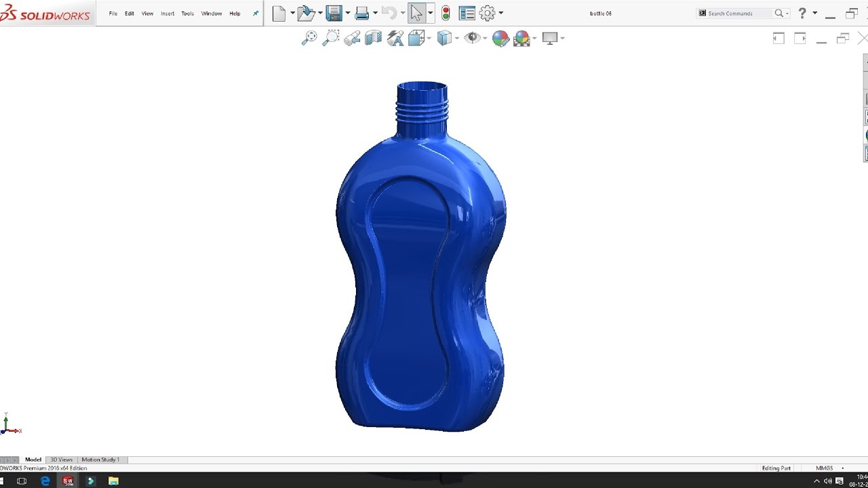868x488 pixels.
Task: Open the File menu
Action: (x=113, y=14)
